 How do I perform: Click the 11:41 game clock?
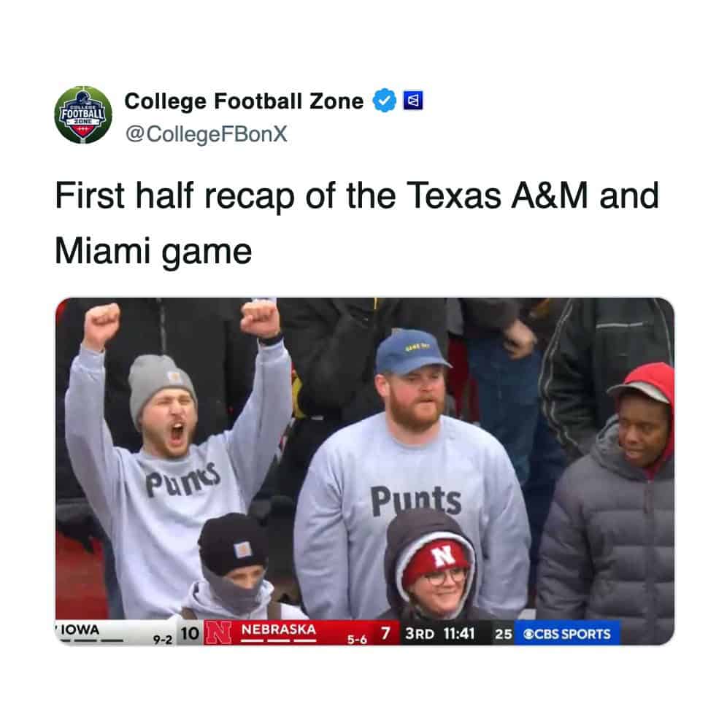[x=459, y=633]
